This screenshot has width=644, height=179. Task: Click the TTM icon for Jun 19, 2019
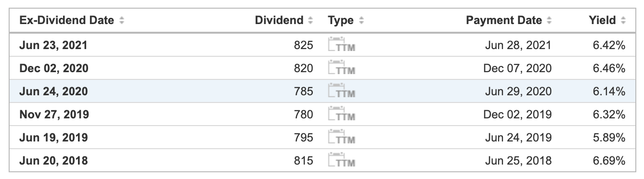point(341,138)
